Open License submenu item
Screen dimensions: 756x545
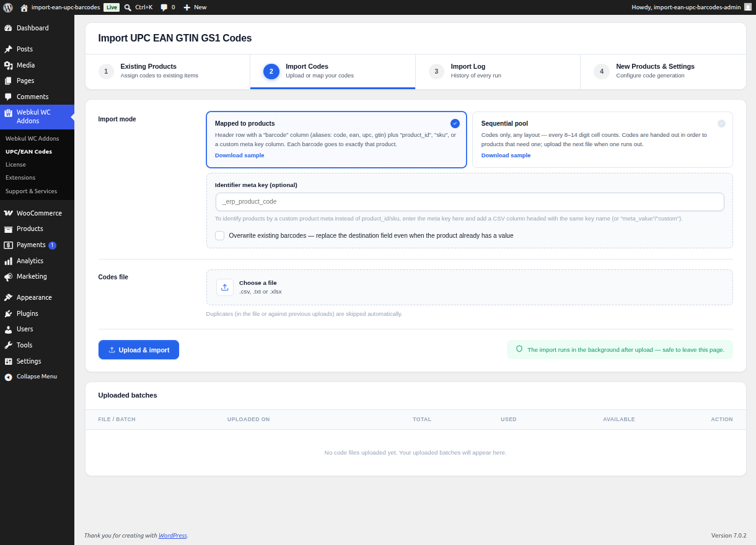point(15,164)
